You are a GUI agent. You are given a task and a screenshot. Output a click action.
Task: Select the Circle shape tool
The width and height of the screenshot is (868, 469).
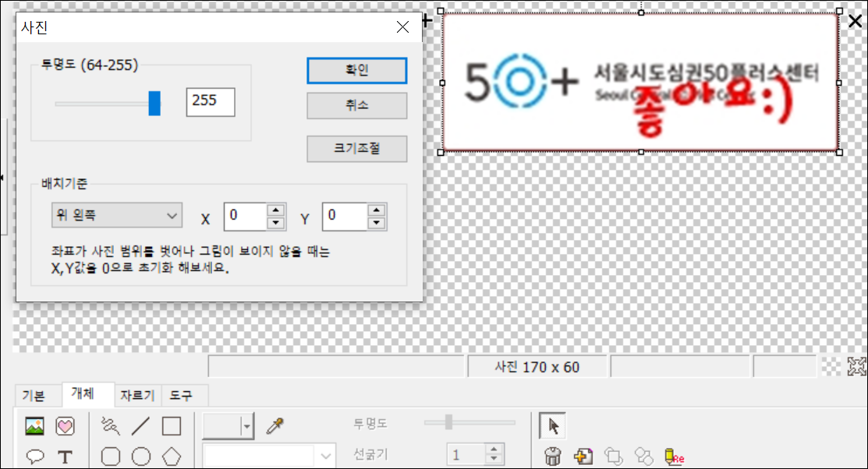tap(141, 457)
